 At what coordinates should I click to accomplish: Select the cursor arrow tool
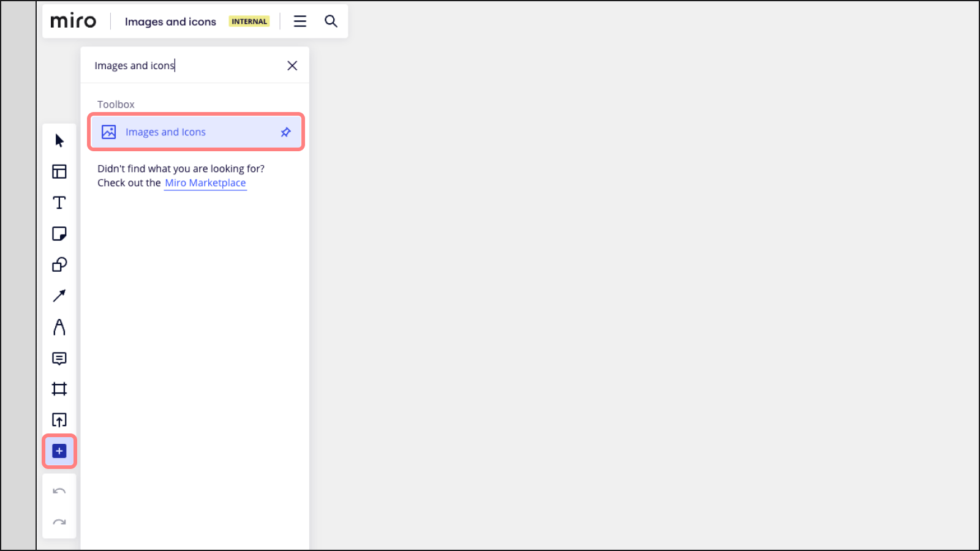[x=59, y=140]
